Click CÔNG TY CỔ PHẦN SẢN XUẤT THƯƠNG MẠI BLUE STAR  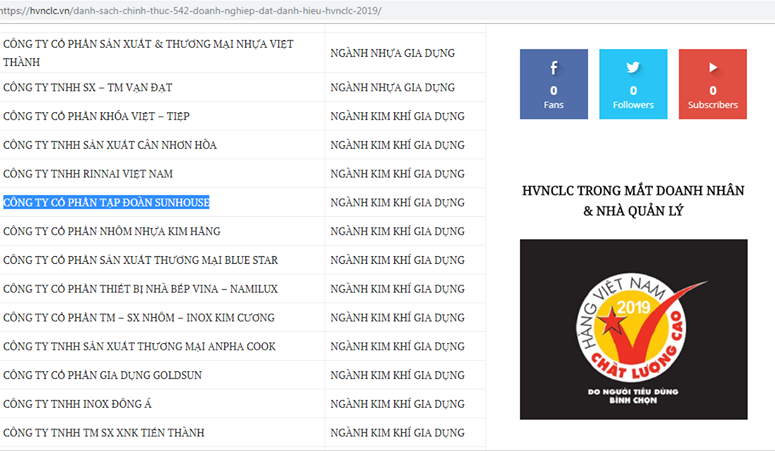140,260
